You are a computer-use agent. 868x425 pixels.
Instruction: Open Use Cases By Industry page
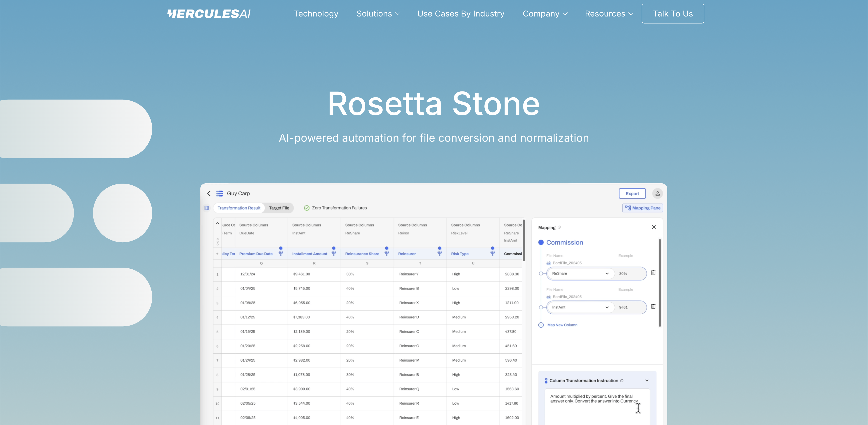coord(461,14)
